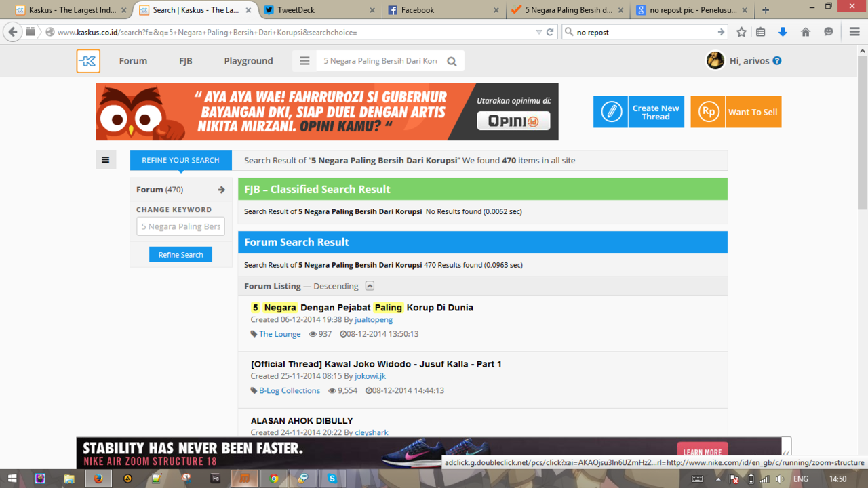Open the FJB menu item

pyautogui.click(x=185, y=61)
